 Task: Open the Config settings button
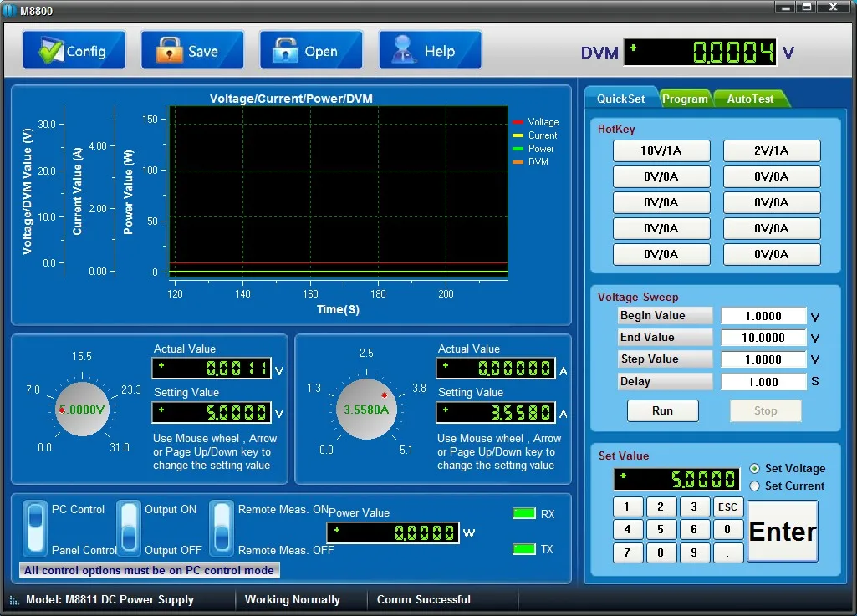74,51
